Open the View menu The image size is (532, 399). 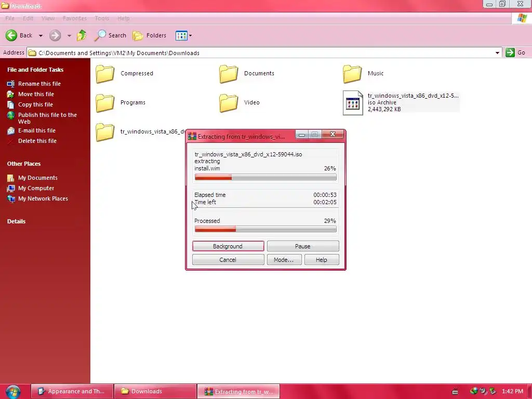click(x=48, y=18)
